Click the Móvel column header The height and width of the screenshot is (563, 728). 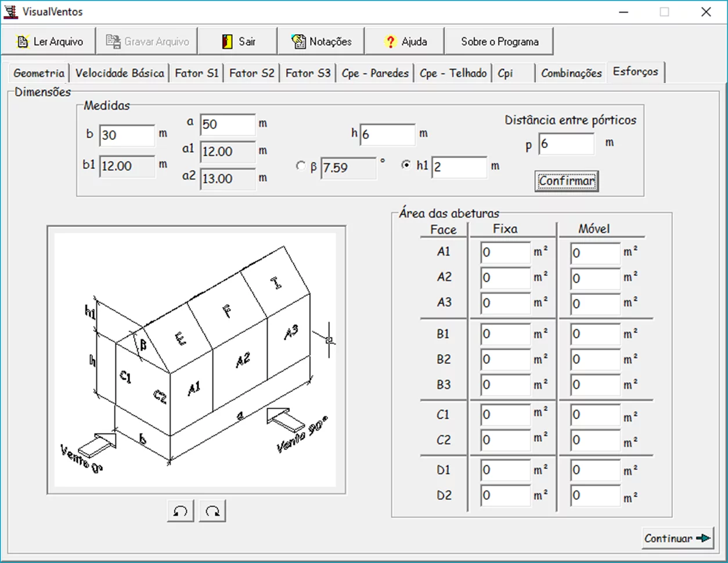(x=594, y=229)
